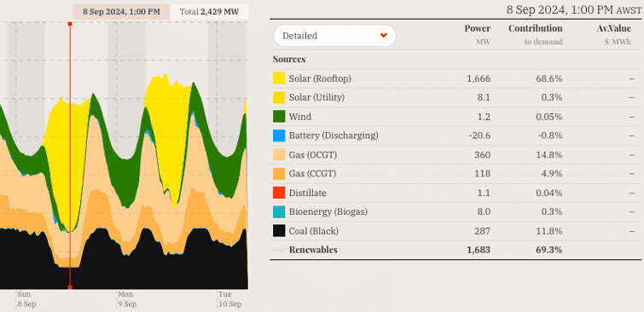Click the table date header with AWST

574,9
